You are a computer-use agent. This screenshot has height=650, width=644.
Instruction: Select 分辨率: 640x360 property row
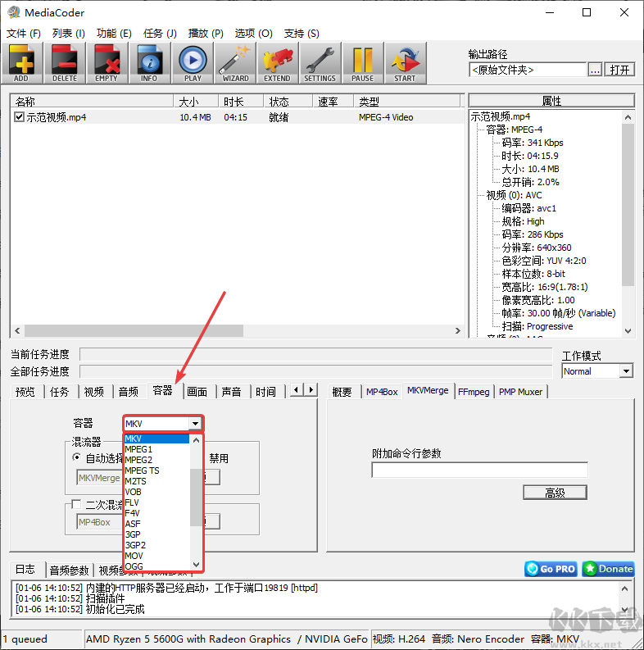click(536, 248)
